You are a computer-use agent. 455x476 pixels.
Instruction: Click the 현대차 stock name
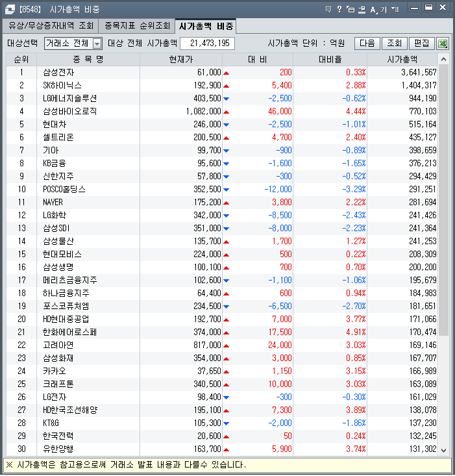pyautogui.click(x=55, y=124)
